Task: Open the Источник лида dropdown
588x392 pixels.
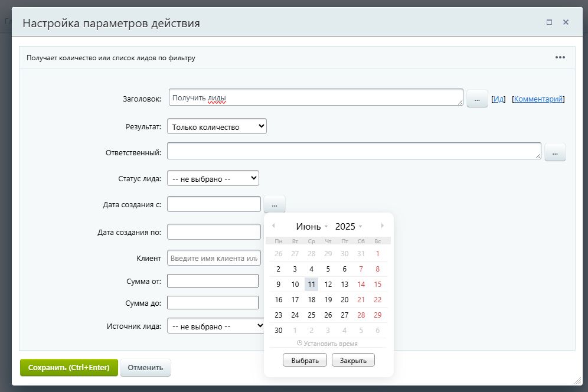Action: click(217, 325)
